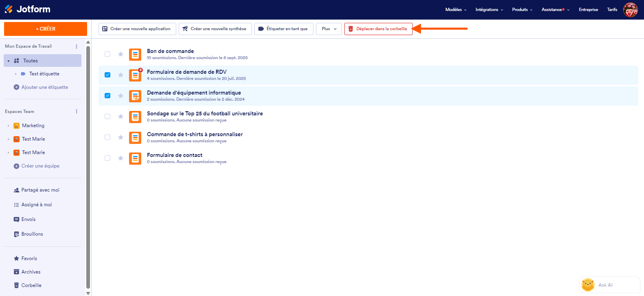Click the Ask AI mascot icon
The width and height of the screenshot is (644, 296).
point(588,285)
